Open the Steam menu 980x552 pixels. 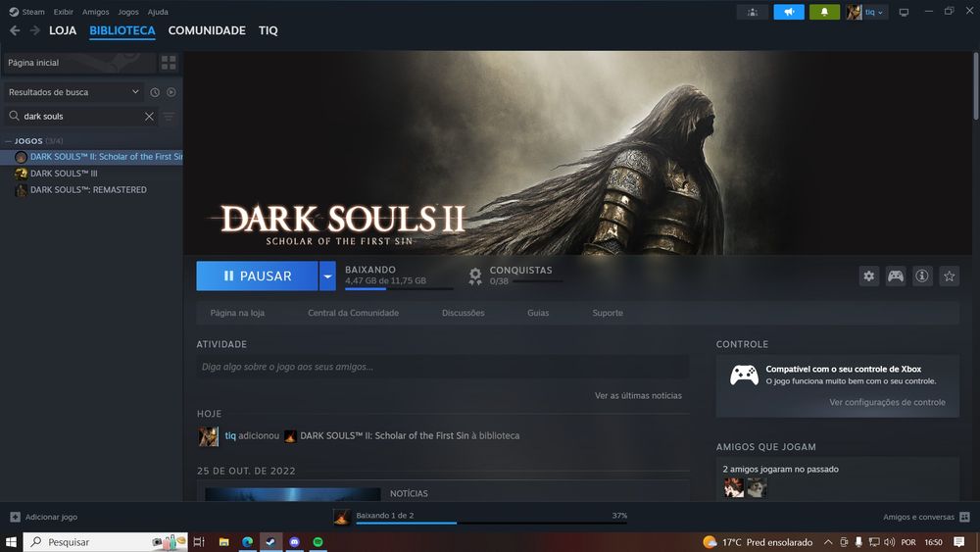click(33, 12)
